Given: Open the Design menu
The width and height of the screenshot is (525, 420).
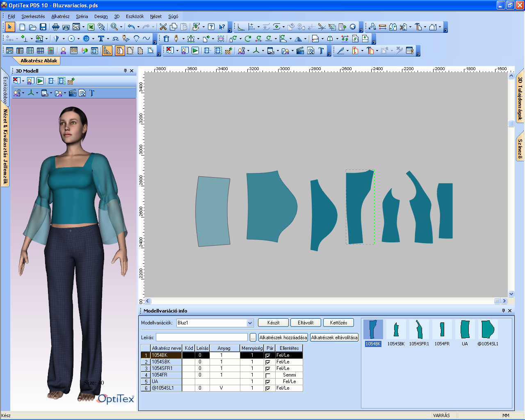Looking at the screenshot, I should [x=101, y=16].
